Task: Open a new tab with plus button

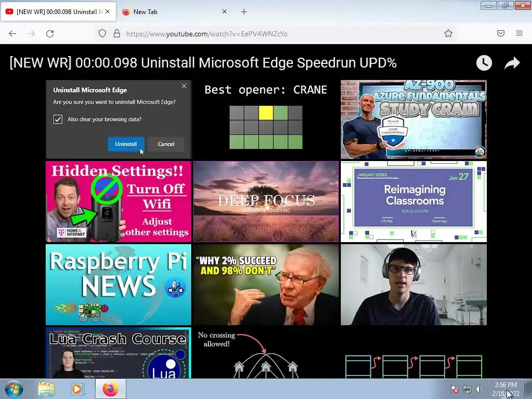Action: [244, 12]
